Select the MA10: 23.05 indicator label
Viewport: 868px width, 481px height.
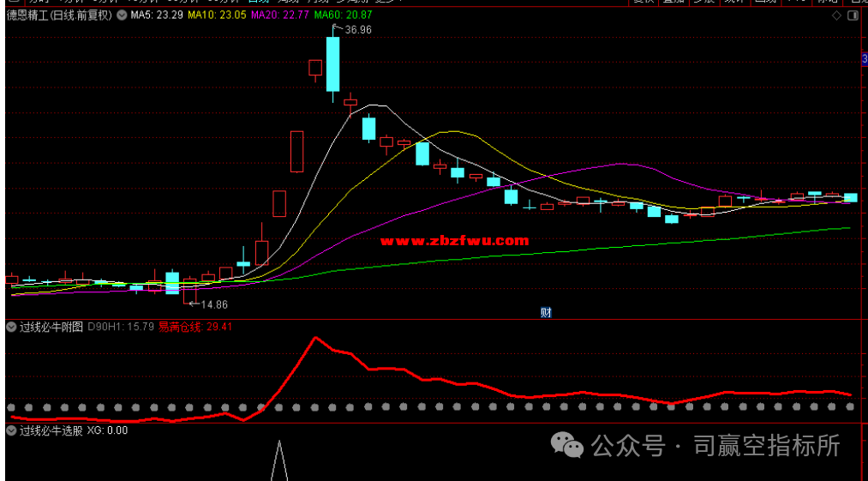coord(217,16)
